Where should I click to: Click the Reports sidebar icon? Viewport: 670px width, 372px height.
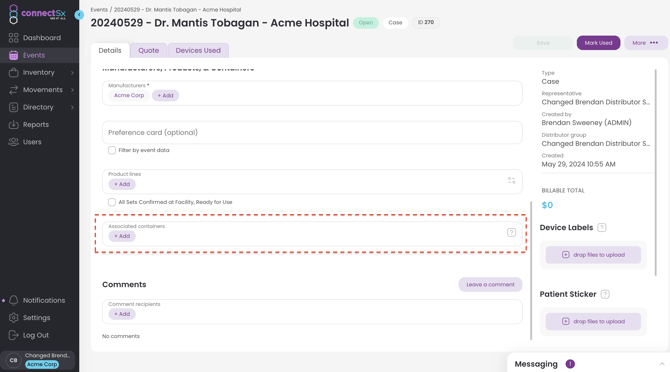click(14, 125)
